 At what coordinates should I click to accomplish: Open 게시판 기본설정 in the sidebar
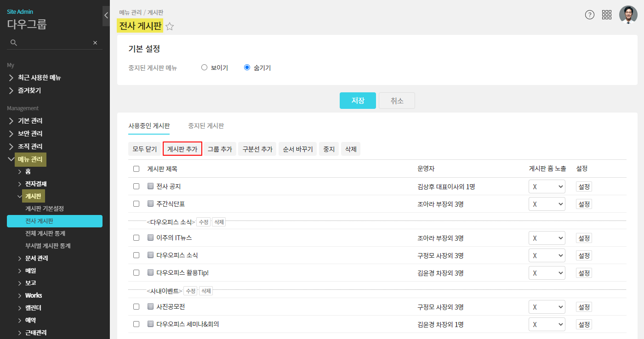[x=45, y=209]
